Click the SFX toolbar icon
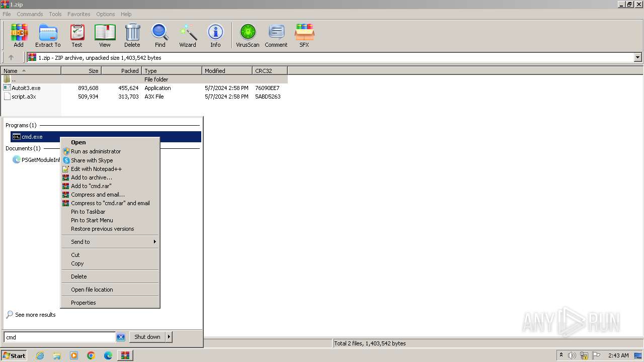 (x=304, y=35)
